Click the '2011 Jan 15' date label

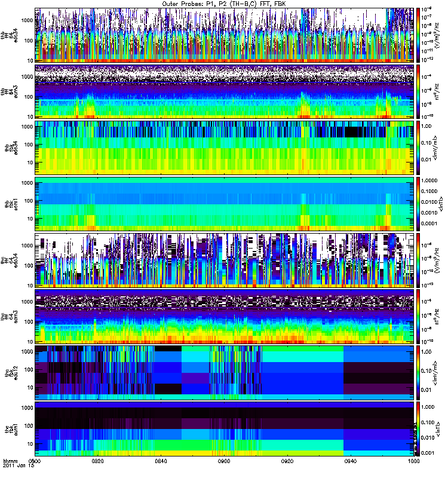pyautogui.click(x=19, y=466)
